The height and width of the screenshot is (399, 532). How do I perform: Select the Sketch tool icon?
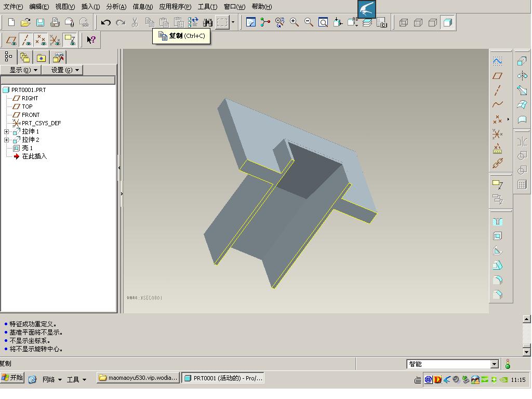tap(497, 61)
